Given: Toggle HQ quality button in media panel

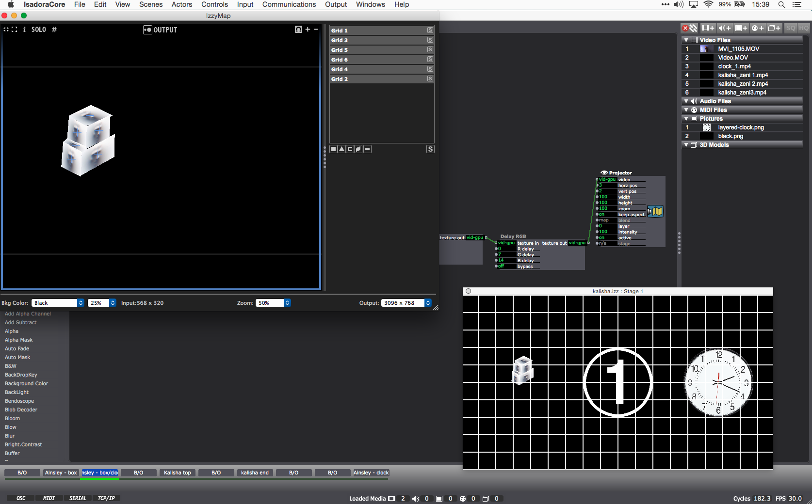Looking at the screenshot, I should (804, 28).
